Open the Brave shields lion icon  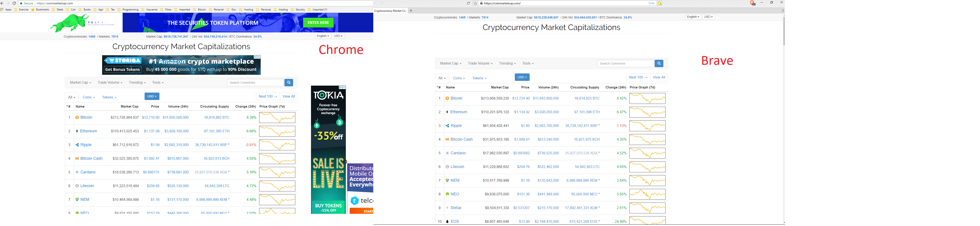click(x=752, y=3)
